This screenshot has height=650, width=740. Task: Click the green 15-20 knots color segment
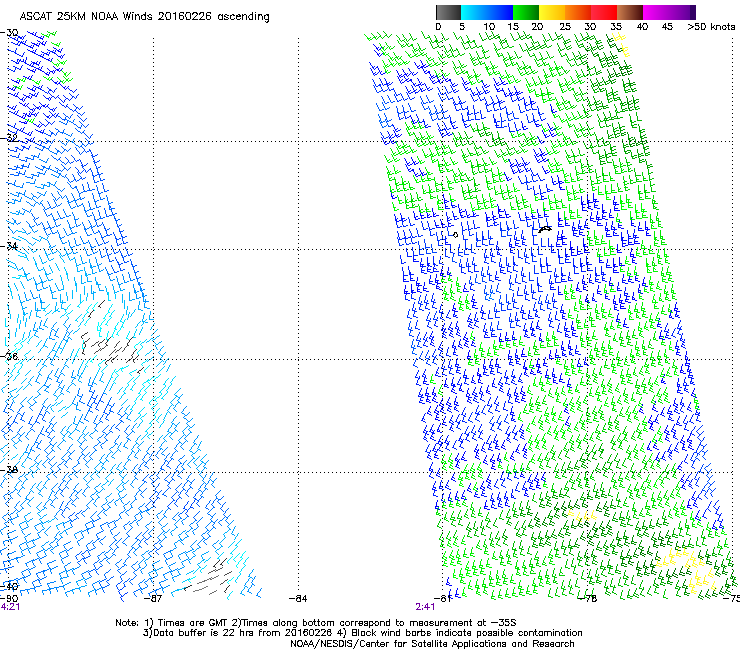[x=526, y=12]
